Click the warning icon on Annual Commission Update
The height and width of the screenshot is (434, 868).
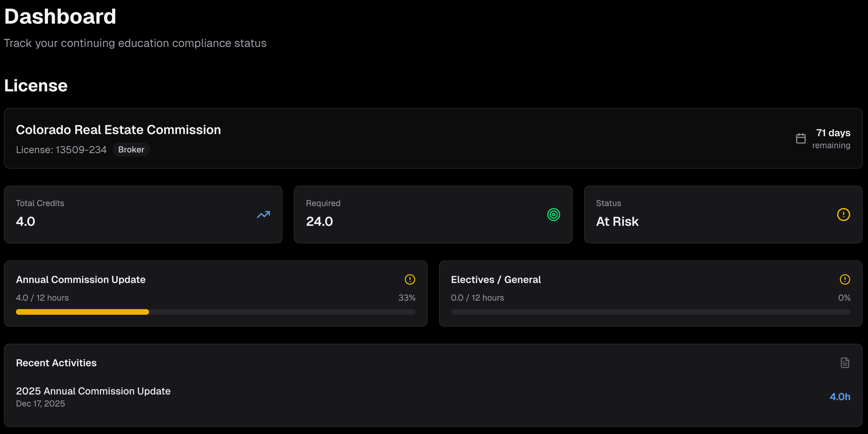pos(409,279)
